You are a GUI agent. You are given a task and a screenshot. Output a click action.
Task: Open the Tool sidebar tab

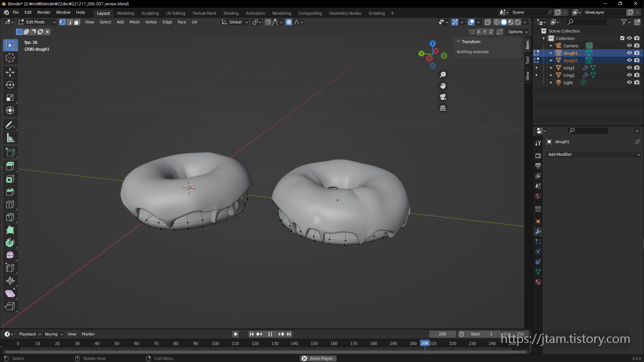528,60
